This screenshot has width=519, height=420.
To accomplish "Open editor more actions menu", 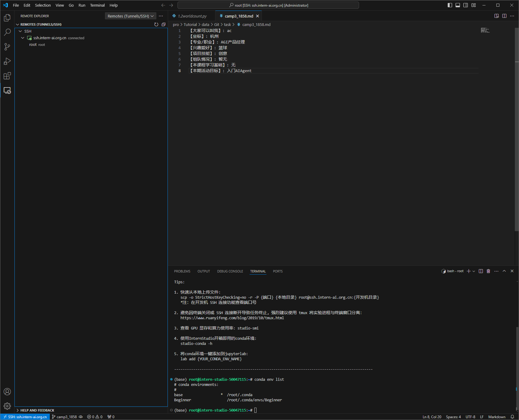I will [x=512, y=16].
